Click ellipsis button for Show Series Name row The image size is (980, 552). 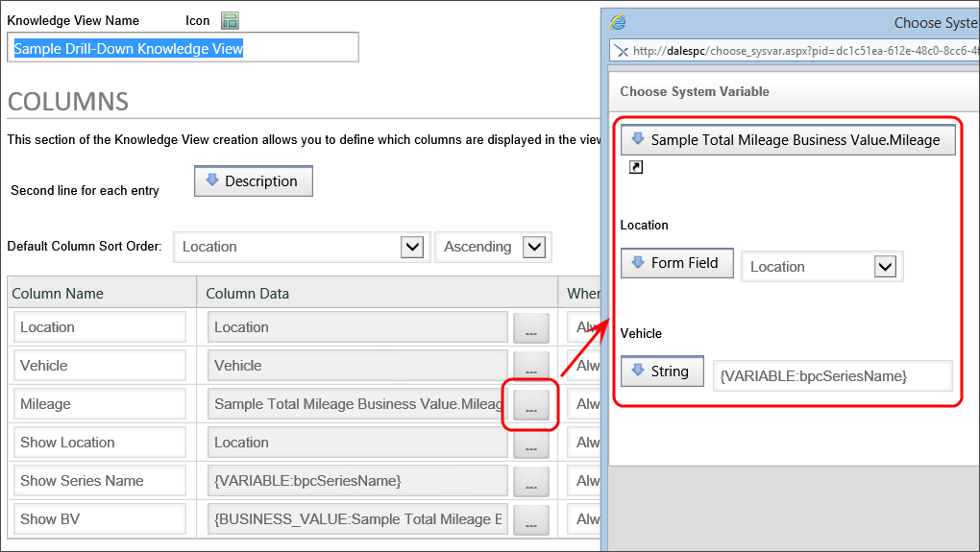point(530,482)
